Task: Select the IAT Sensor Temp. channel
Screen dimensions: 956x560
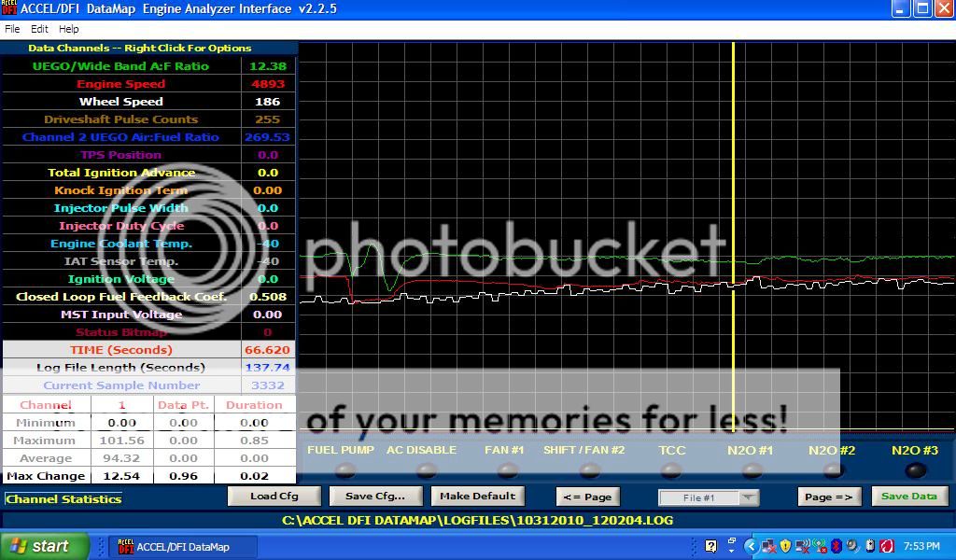Action: coord(120,260)
